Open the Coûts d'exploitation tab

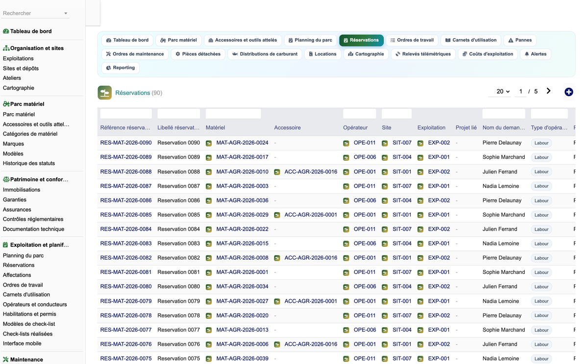488,54
